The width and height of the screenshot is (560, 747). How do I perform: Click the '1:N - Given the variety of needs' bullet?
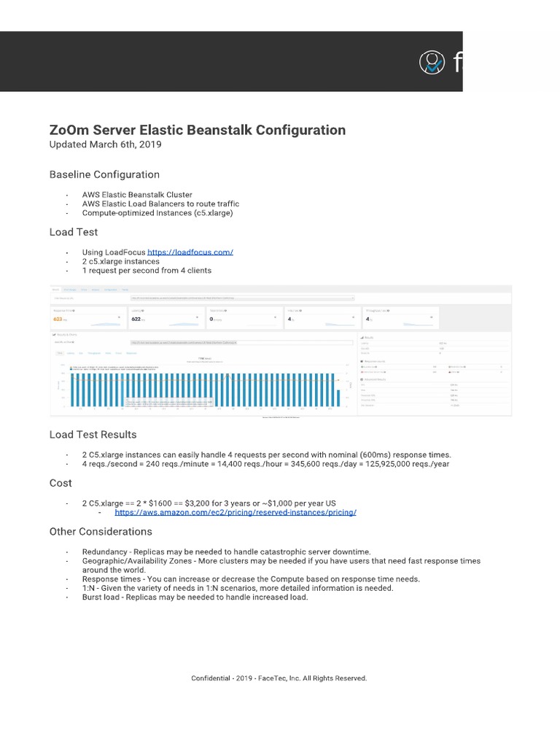point(238,588)
